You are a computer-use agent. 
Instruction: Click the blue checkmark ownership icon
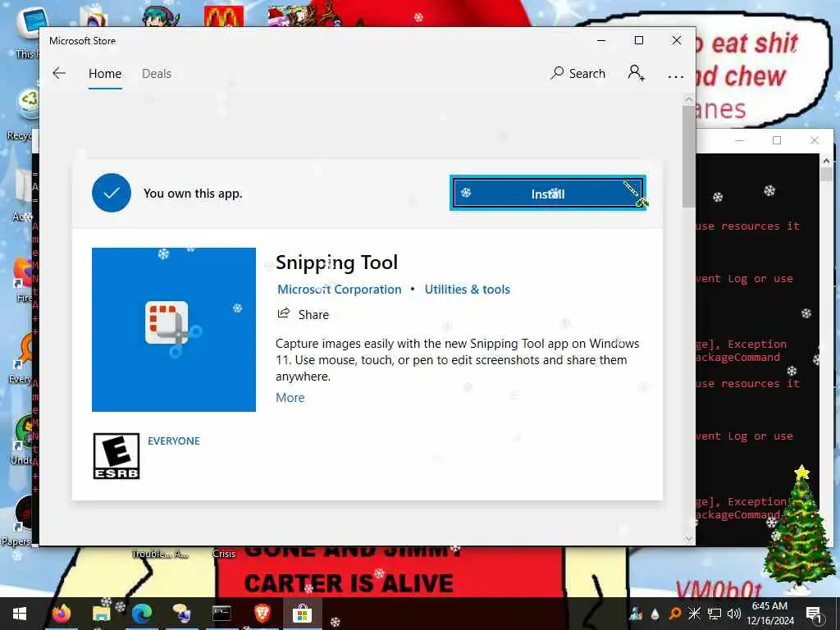coord(112,193)
